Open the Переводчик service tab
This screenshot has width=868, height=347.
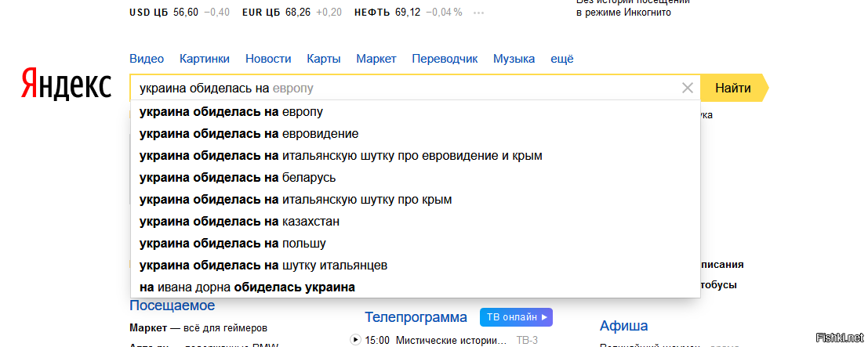coord(445,59)
